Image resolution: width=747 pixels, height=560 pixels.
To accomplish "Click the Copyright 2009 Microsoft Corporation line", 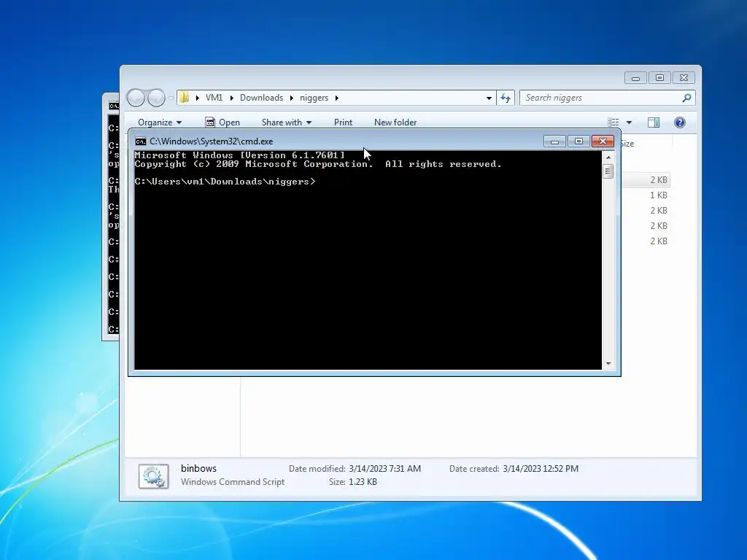I will [318, 164].
